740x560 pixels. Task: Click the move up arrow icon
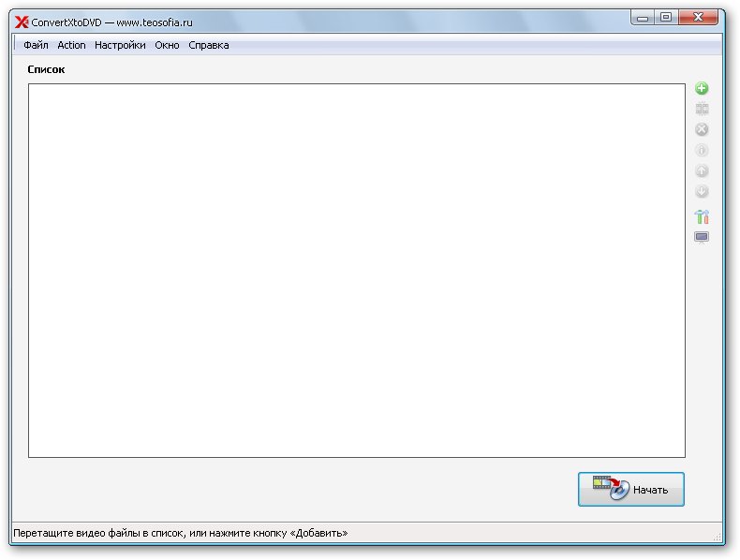tap(702, 170)
